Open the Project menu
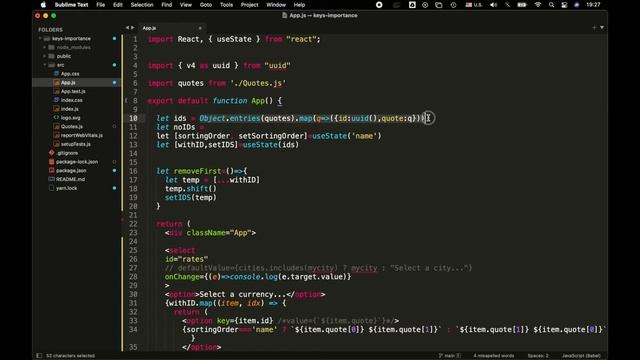The height and width of the screenshot is (360, 640). click(x=249, y=5)
